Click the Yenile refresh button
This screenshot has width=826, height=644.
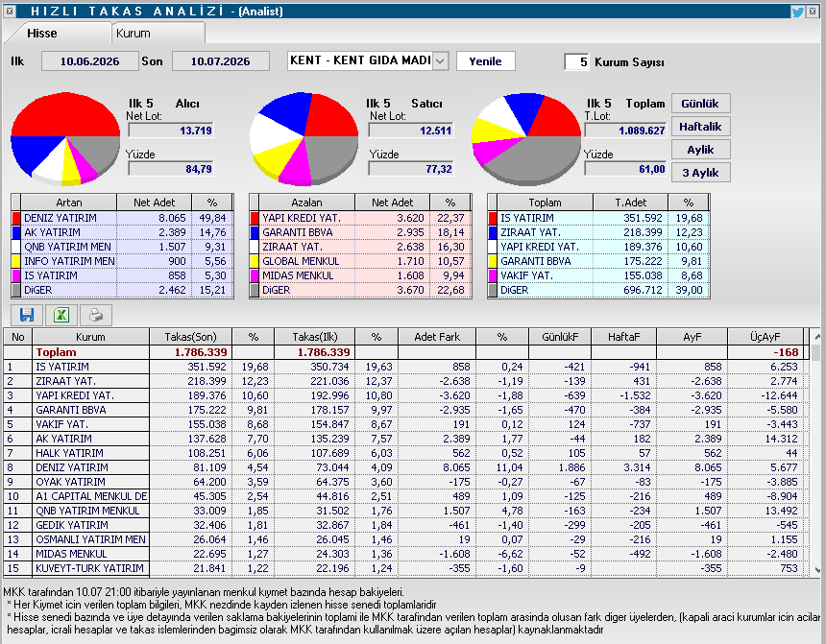point(486,61)
